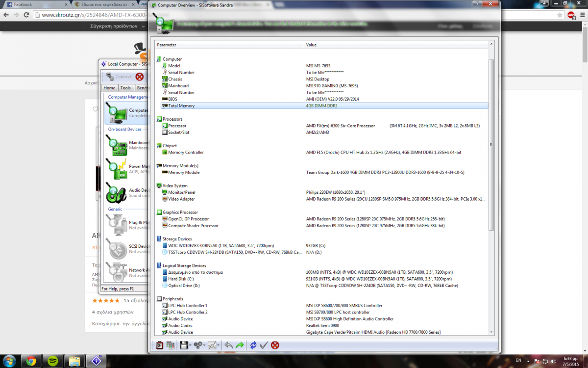Click Connect in the Local Computer window
Viewport: 588px width, 368px height.
point(118,77)
